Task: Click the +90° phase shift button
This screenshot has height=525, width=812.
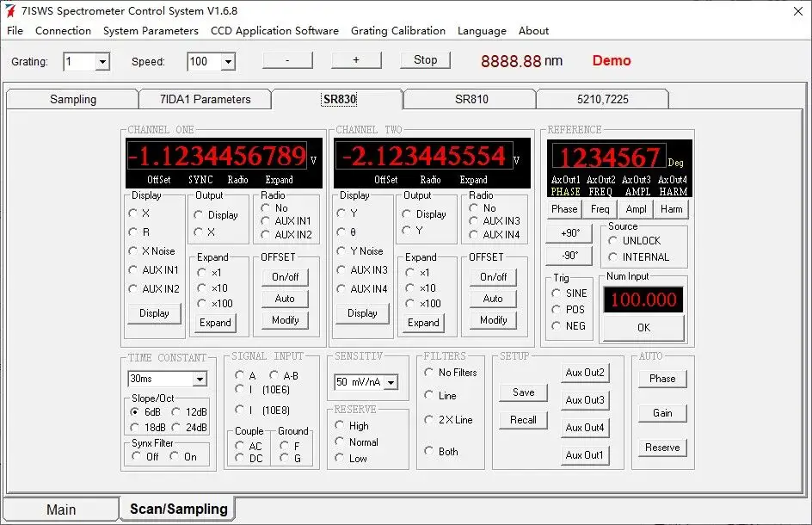Action: pyautogui.click(x=569, y=233)
